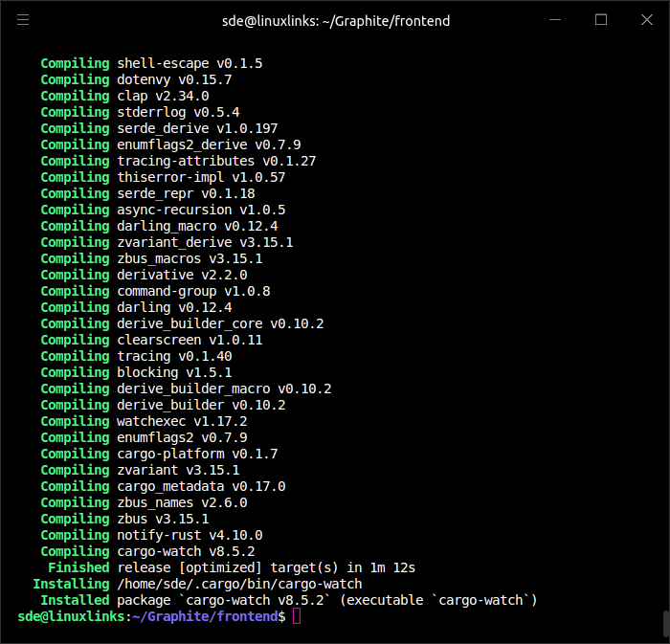
Task: Click the line 'enumflags2 v0.7.9'
Action: click(x=182, y=437)
